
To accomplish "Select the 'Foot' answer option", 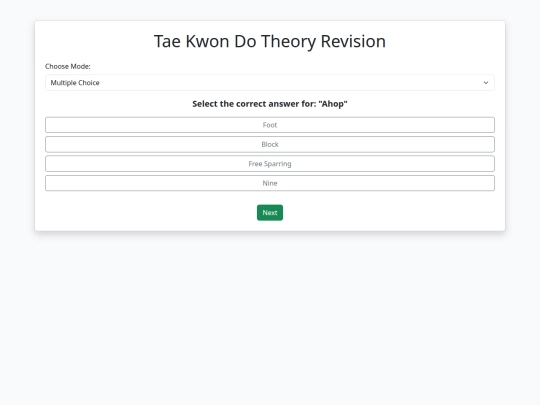I will pyautogui.click(x=270, y=125).
